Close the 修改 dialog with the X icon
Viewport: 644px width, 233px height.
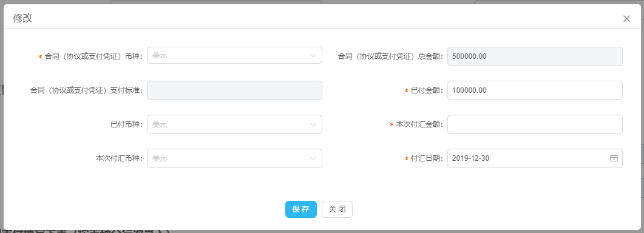click(x=626, y=18)
